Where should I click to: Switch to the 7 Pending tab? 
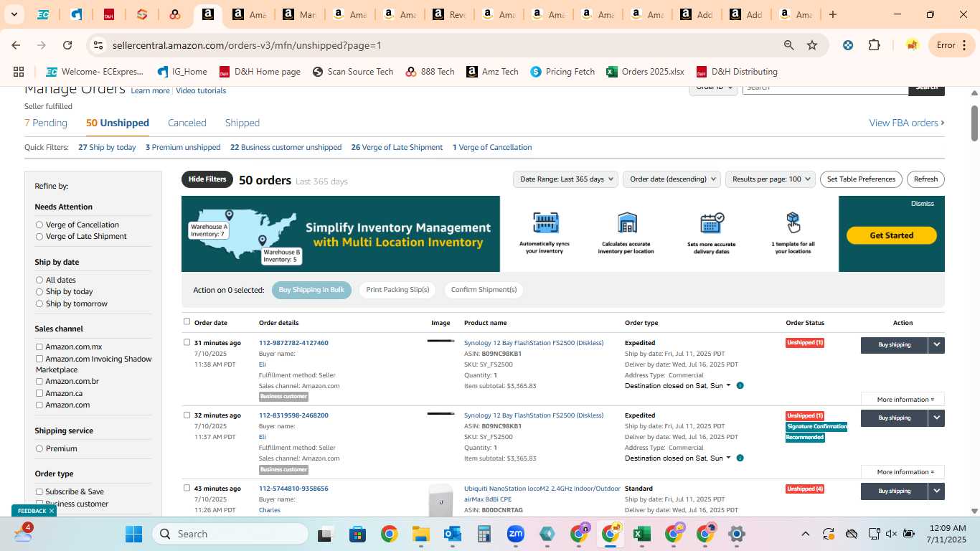tap(46, 123)
